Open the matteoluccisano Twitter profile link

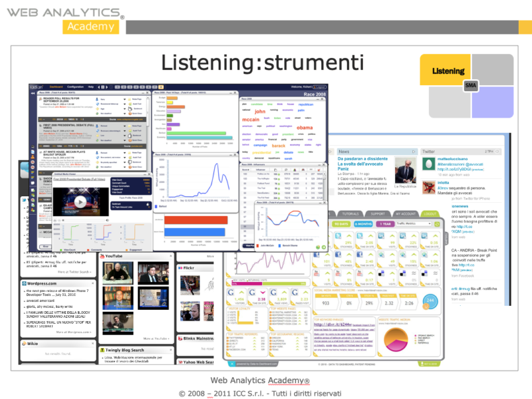coord(452,159)
